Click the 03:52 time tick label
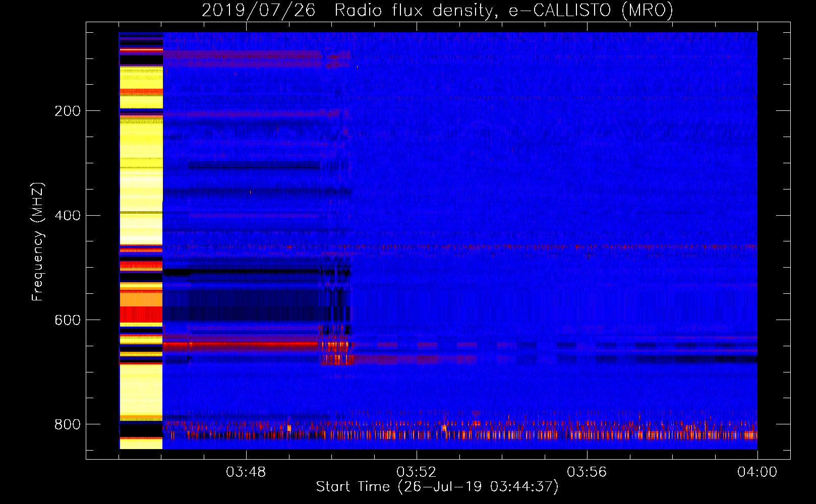The image size is (816, 504). coord(416,472)
